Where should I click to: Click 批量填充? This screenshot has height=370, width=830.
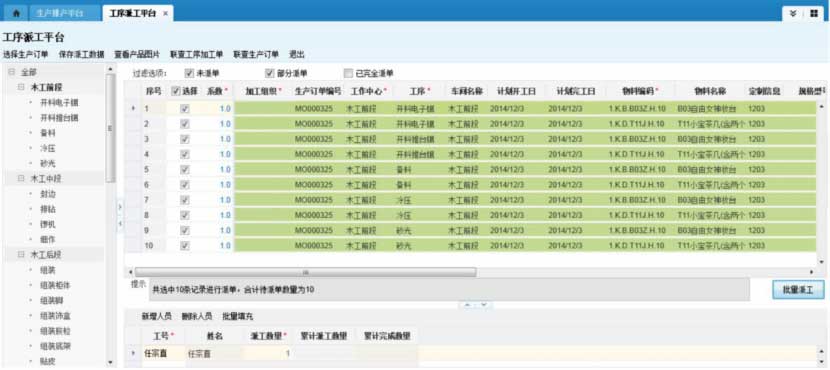tap(238, 317)
